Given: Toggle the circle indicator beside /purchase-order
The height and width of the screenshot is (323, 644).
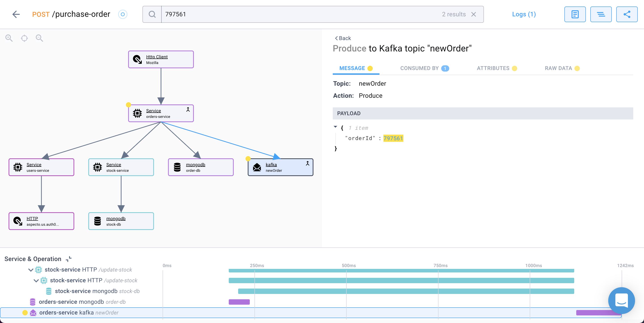Looking at the screenshot, I should tap(123, 14).
